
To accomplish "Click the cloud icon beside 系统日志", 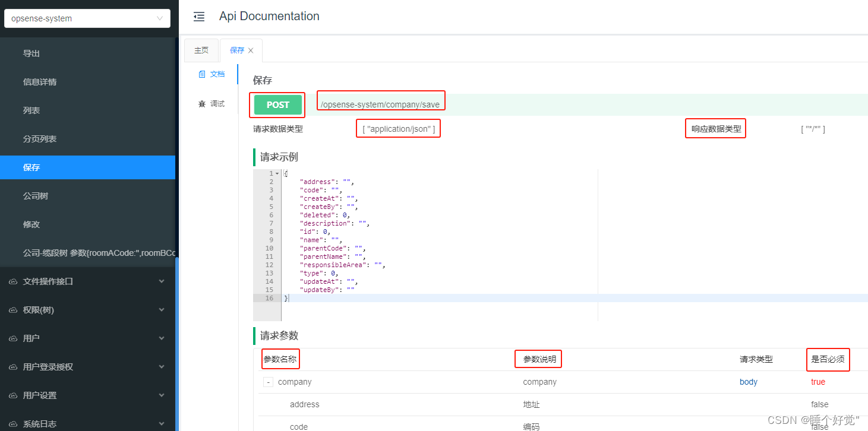I will pyautogui.click(x=13, y=424).
